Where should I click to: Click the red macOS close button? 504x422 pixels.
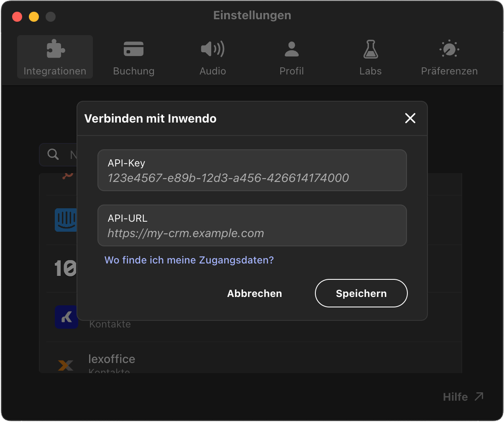(17, 17)
